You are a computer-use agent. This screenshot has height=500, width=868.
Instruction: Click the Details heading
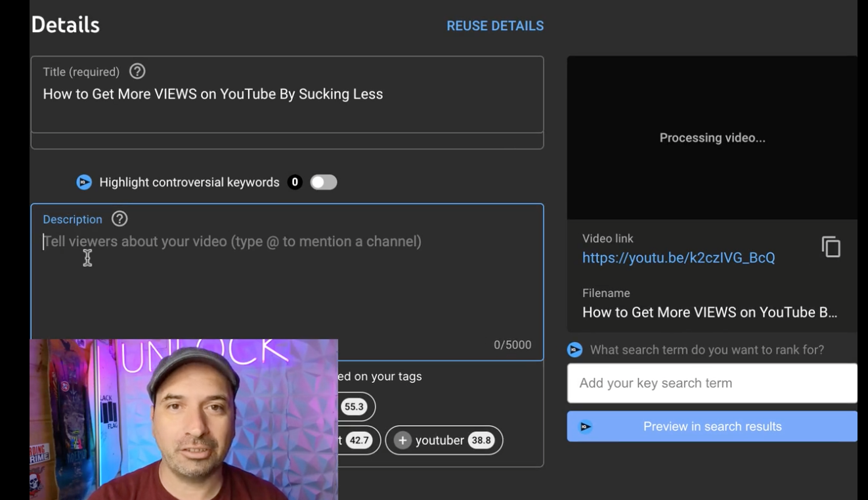pos(66,25)
